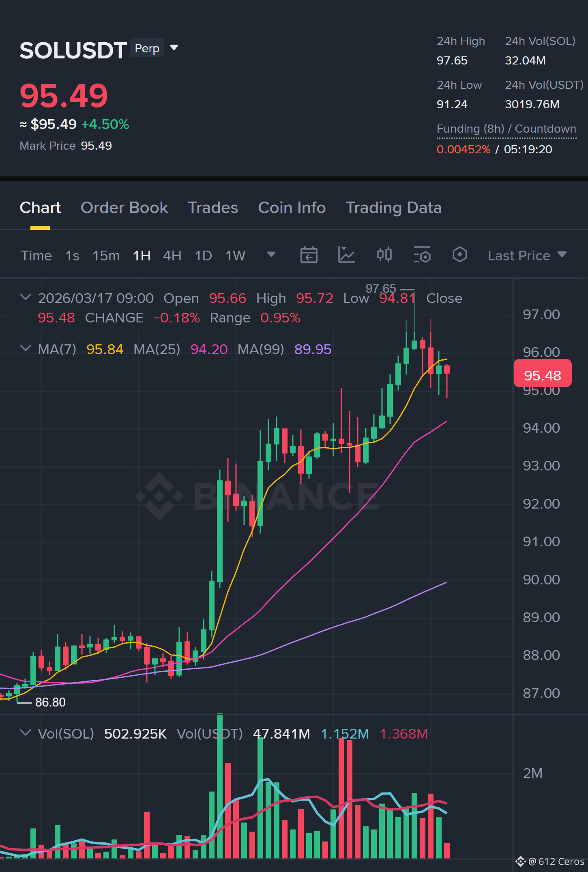
Task: Tap the Mark Price 95.49 value
Action: click(96, 146)
